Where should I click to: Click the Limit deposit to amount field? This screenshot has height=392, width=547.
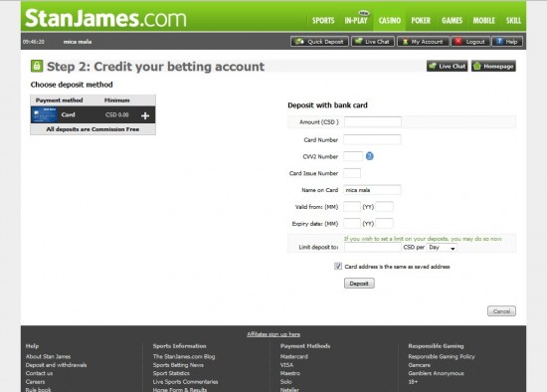[x=373, y=247]
